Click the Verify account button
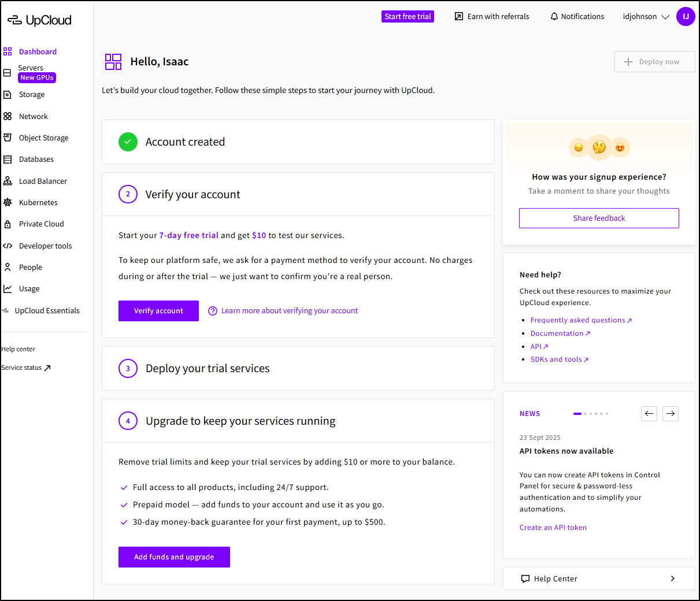700x601 pixels. [x=158, y=311]
